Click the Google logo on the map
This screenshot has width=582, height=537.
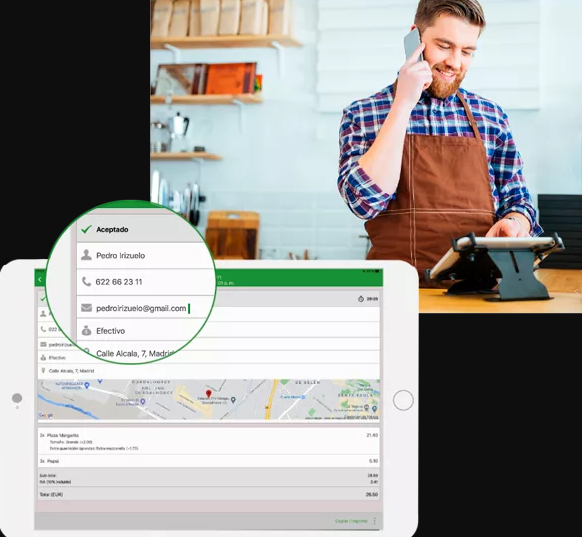tap(46, 415)
